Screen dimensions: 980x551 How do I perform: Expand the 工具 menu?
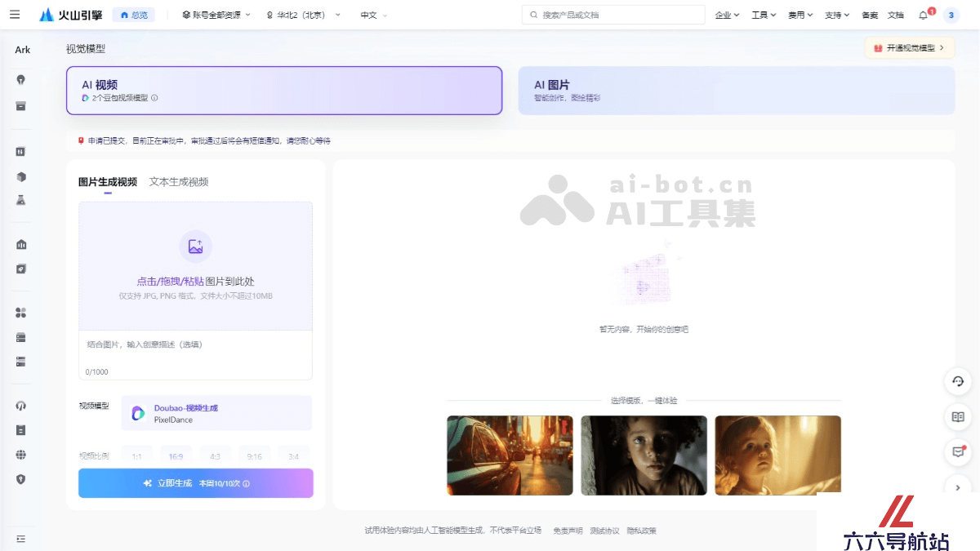click(x=764, y=15)
